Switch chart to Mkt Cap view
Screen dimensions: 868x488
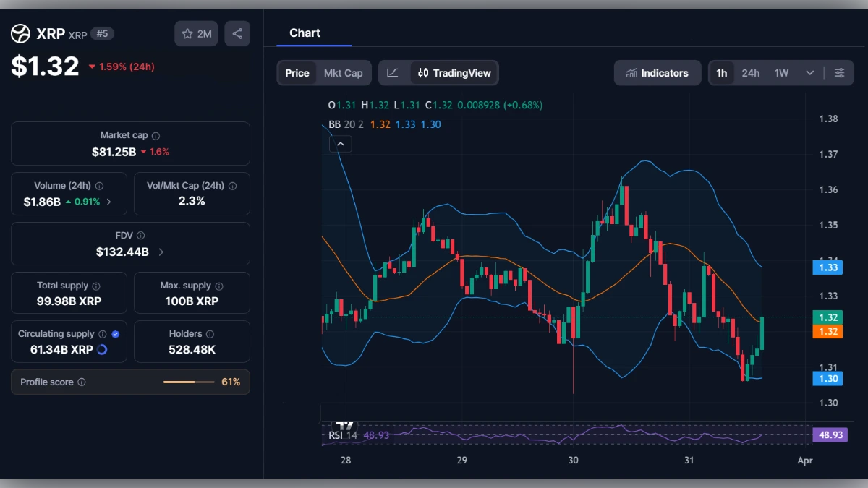click(344, 72)
